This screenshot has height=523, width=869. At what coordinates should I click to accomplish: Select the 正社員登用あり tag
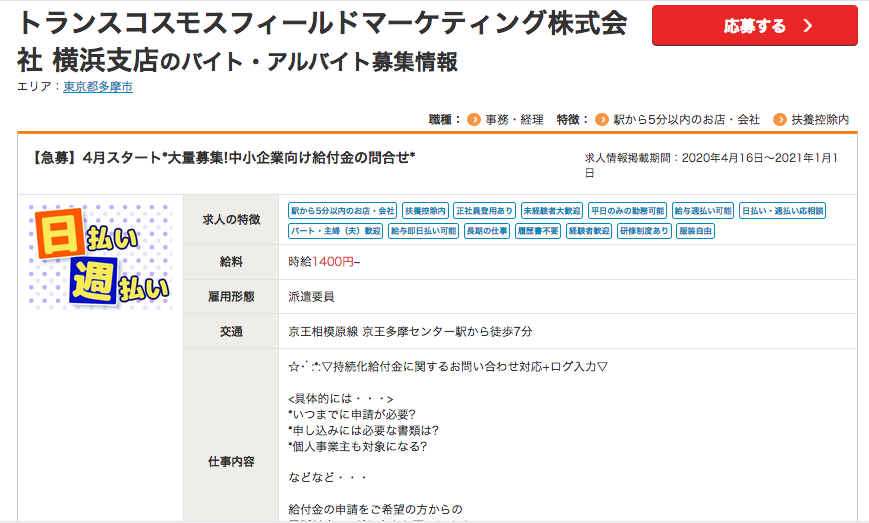[x=484, y=211]
